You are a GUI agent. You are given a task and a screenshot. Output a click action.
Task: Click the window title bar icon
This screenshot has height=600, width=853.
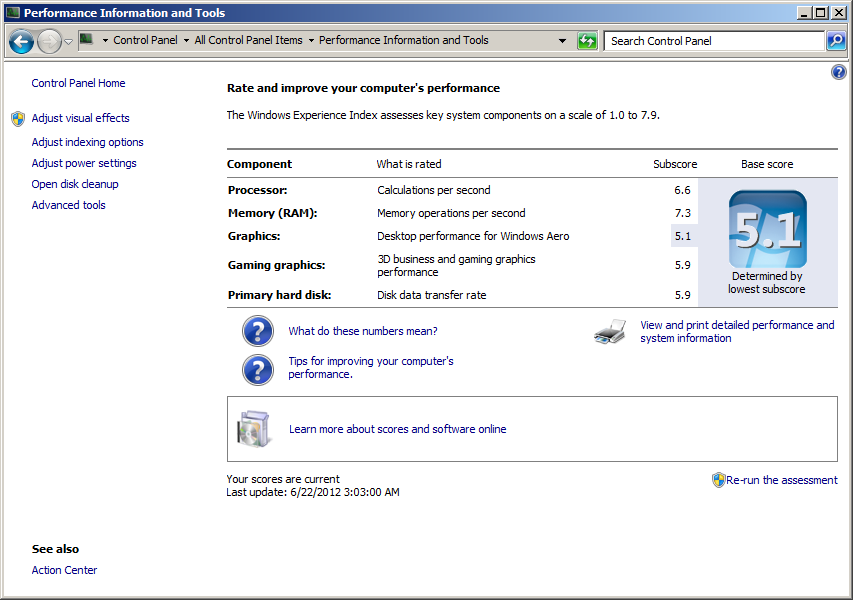click(13, 13)
